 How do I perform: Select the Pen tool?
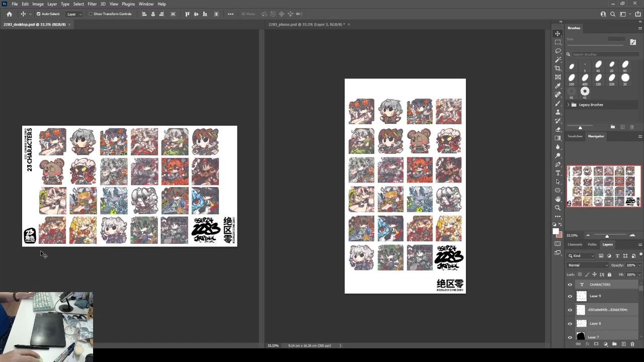[x=557, y=164]
